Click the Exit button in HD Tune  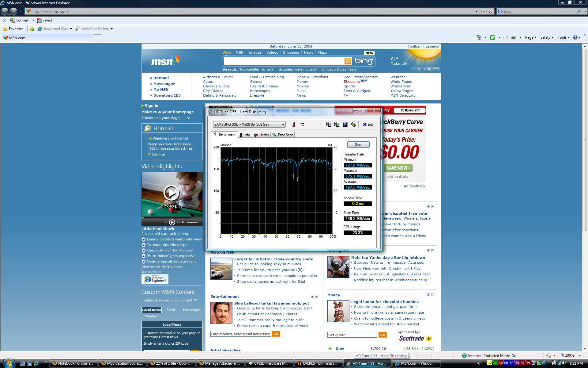point(367,124)
